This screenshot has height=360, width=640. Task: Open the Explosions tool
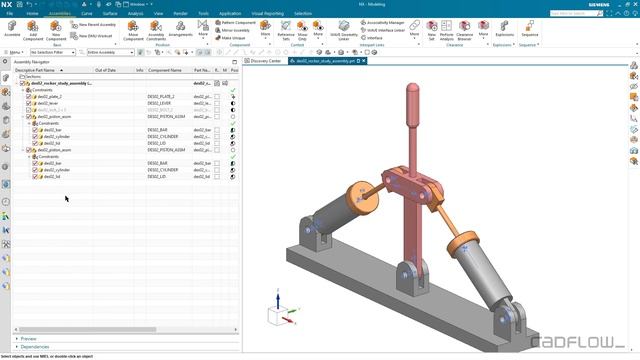coord(504,29)
